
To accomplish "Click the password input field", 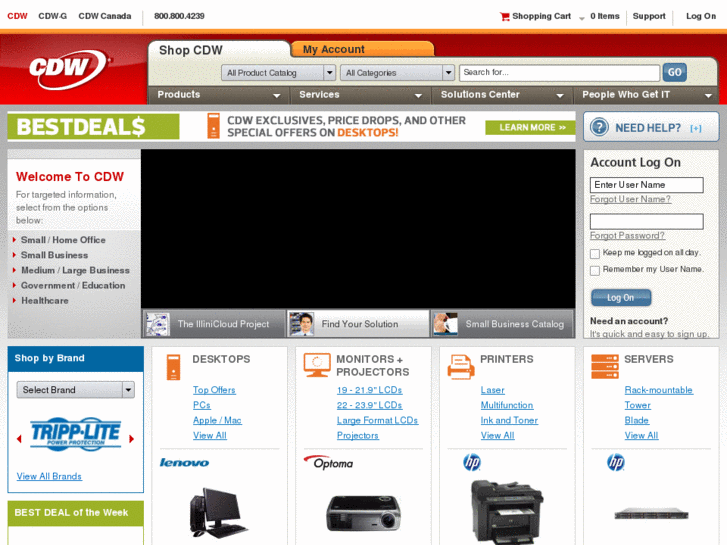I will 647,221.
